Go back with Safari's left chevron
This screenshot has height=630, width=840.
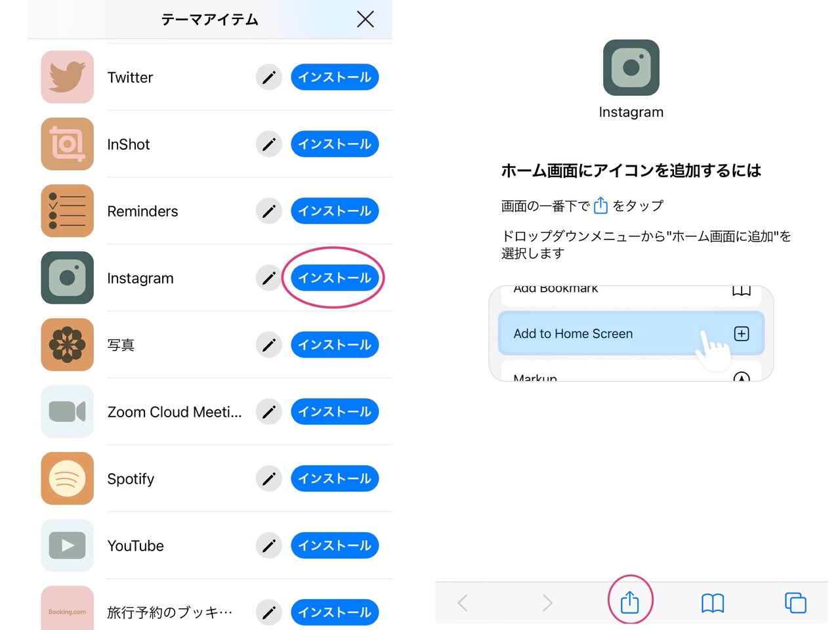pyautogui.click(x=463, y=602)
